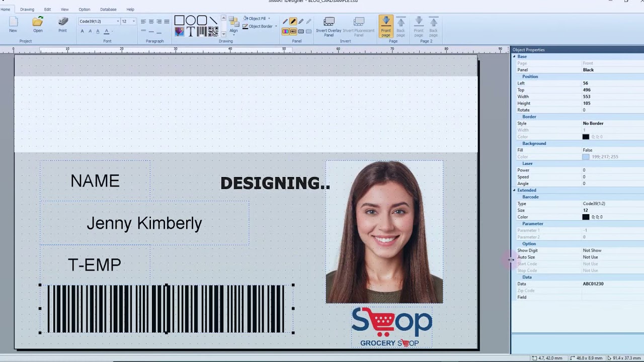Screen dimensions: 644x362
Task: Select the portrait photo on the card
Action: pos(384,232)
